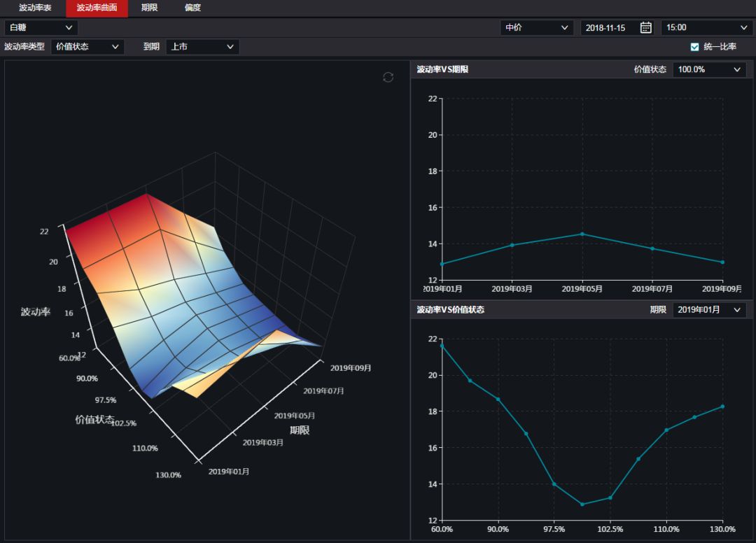Screen dimensions: 756x543
Task: Open the calendar date picker icon
Action: tap(646, 27)
